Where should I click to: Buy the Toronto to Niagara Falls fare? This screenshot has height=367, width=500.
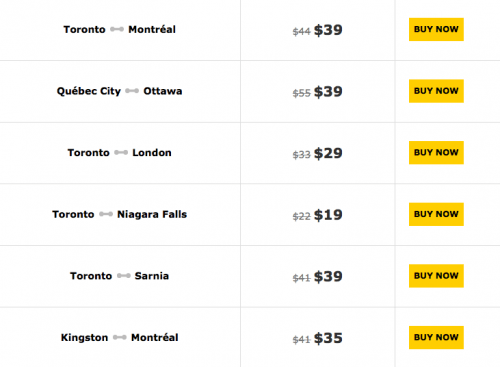pos(436,214)
